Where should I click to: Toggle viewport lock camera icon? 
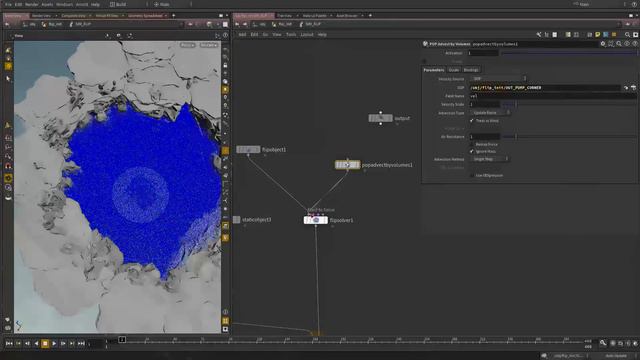click(x=225, y=65)
